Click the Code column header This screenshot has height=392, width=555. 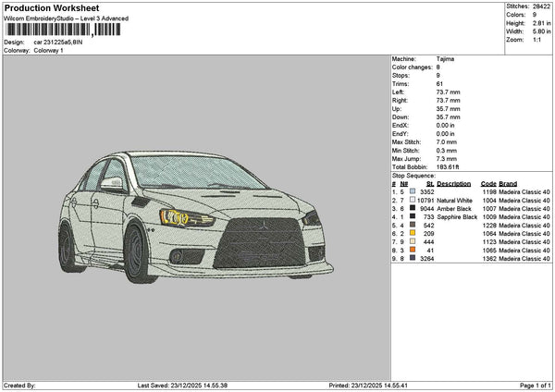pos(488,183)
